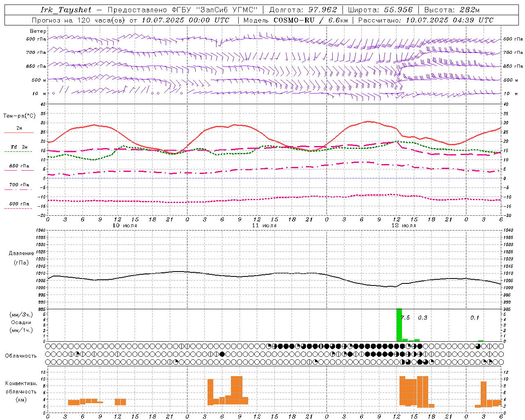Click the Давление panel label
The height and width of the screenshot is (420, 525).
[x=21, y=253]
